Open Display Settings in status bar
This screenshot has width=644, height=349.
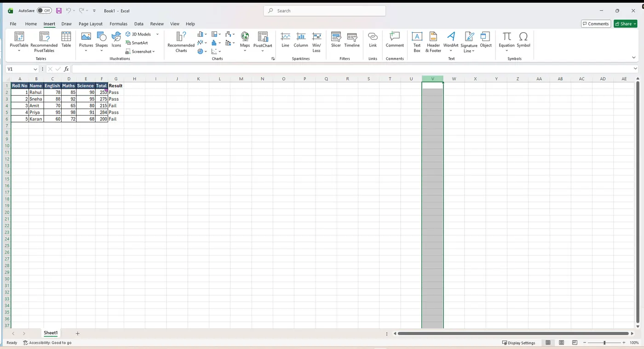point(519,343)
